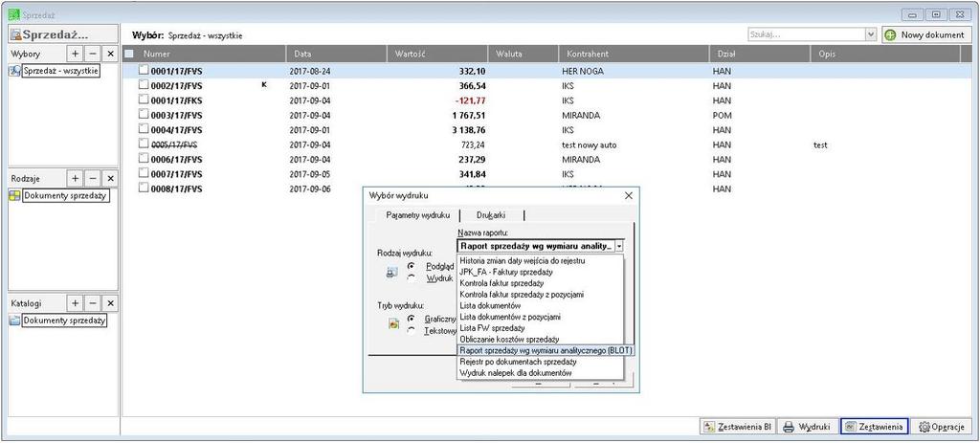Click the Dokumenty sprzedaży folder icon under Katalogi

point(14,321)
